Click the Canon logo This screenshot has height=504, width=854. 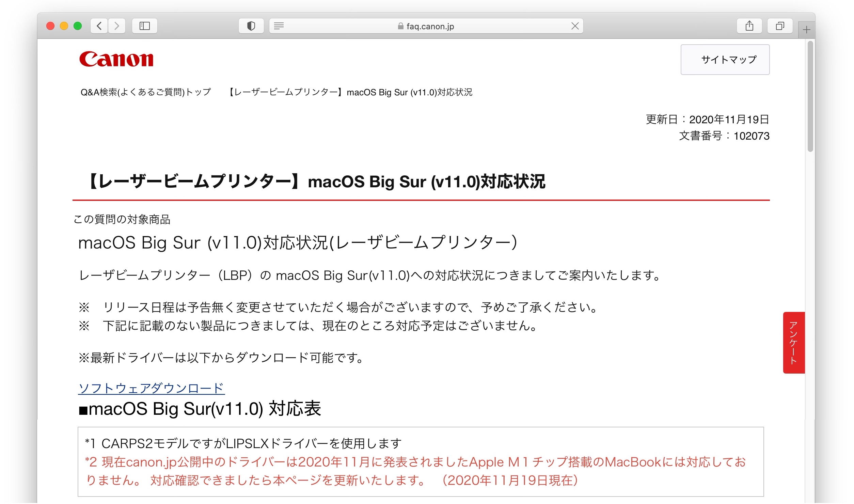coord(116,59)
